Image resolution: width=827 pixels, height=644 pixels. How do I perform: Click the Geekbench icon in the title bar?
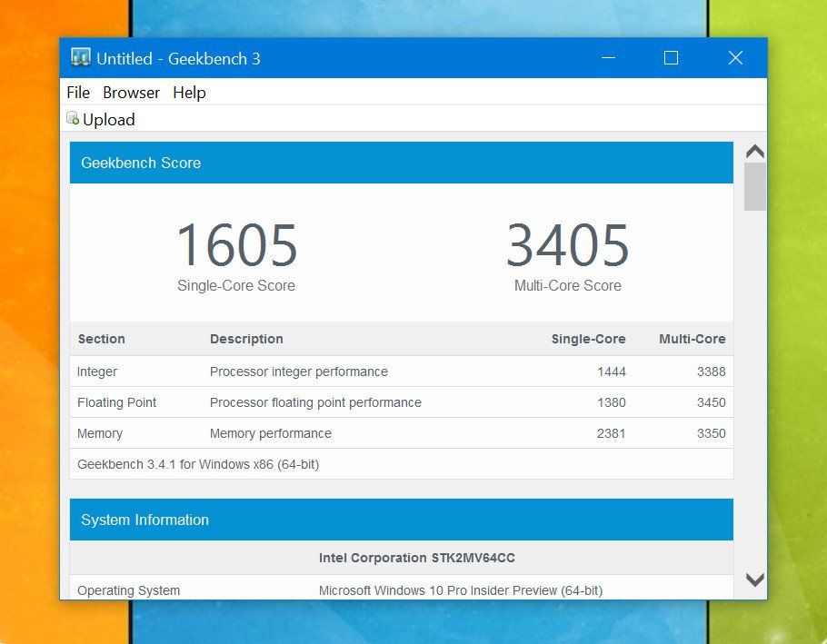[x=82, y=57]
